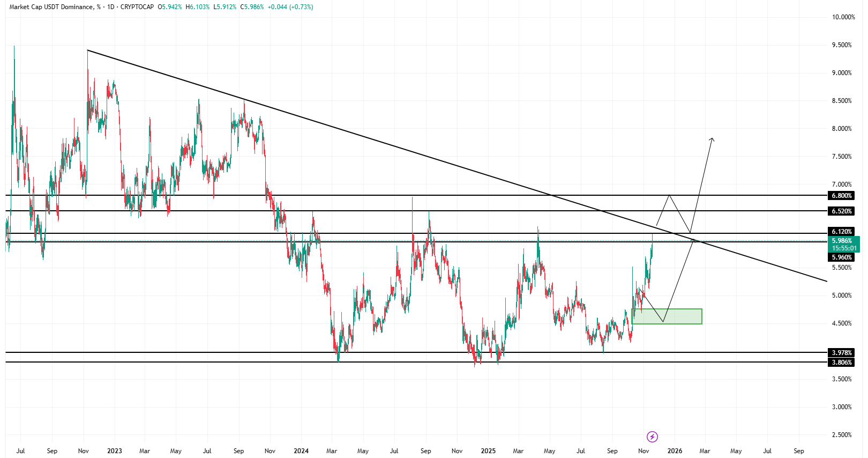Click the 2.500% label on price axis
The width and height of the screenshot is (868, 458).
(x=842, y=435)
